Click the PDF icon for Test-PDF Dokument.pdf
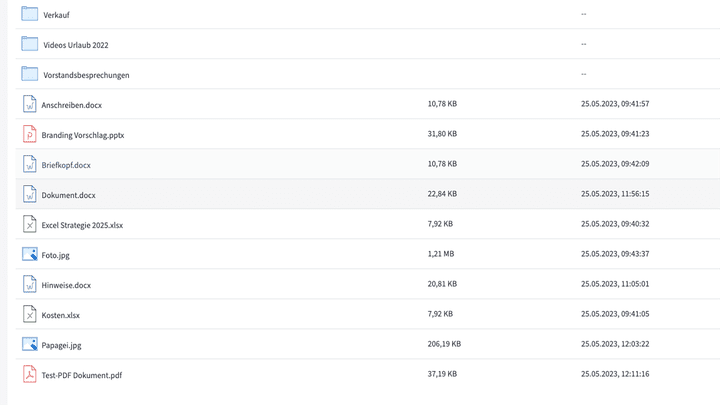The image size is (720, 405). (x=30, y=374)
